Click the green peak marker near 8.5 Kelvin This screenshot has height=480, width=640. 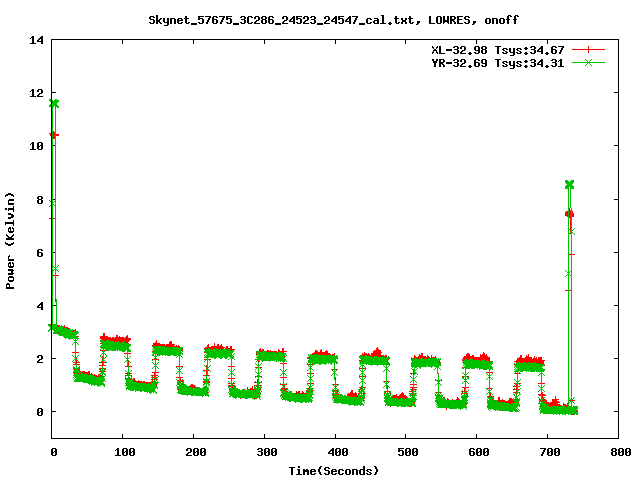point(569,185)
